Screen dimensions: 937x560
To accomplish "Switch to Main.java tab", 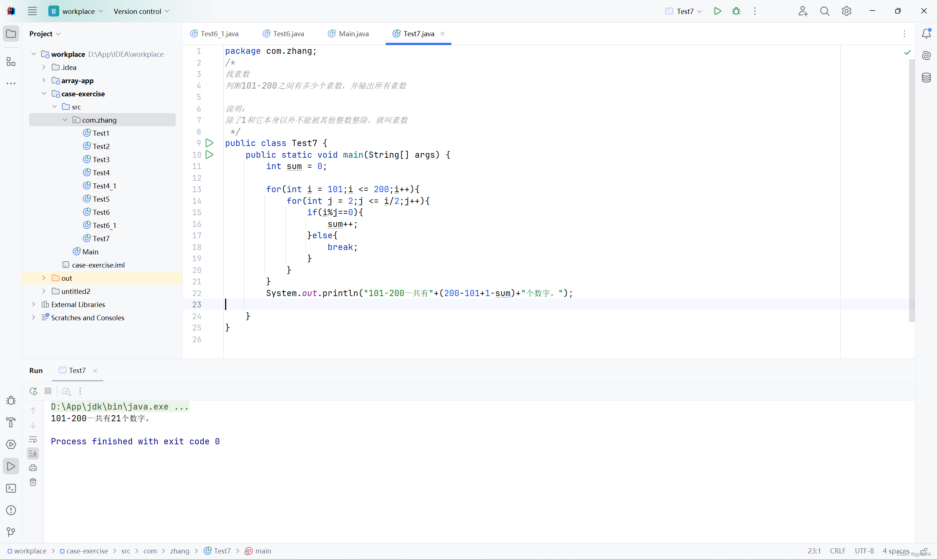I will [x=348, y=34].
